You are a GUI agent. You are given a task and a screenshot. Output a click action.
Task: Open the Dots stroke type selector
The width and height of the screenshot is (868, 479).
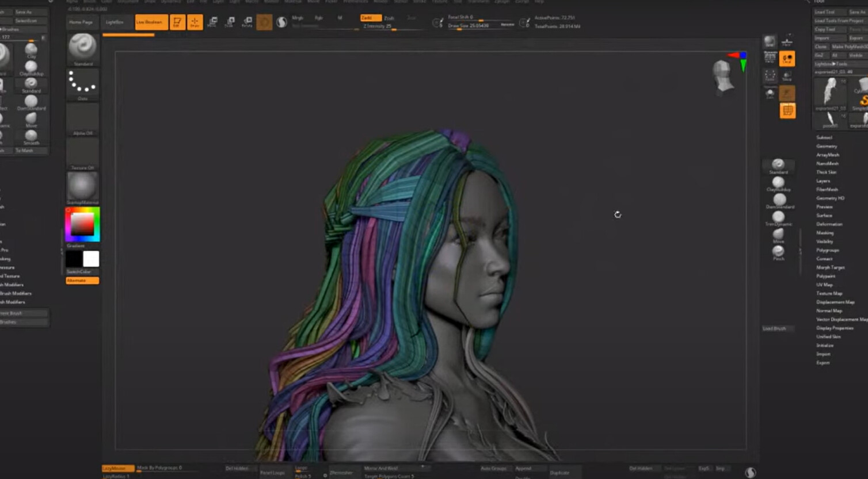pos(83,85)
